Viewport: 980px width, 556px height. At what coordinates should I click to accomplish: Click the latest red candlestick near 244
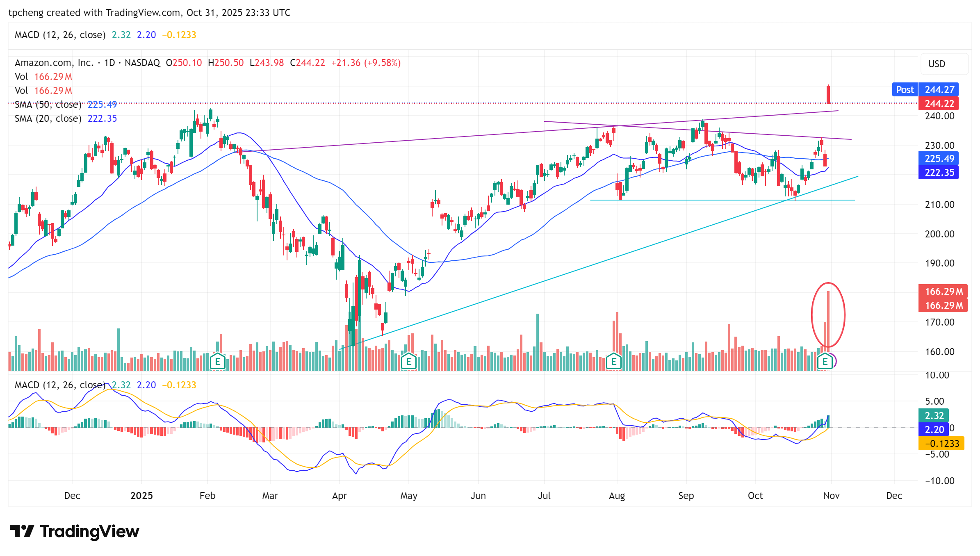coord(828,94)
